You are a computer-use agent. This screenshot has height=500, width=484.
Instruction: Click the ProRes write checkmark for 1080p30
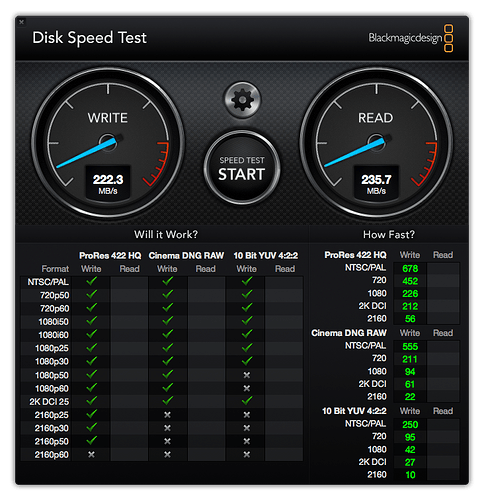click(91, 361)
